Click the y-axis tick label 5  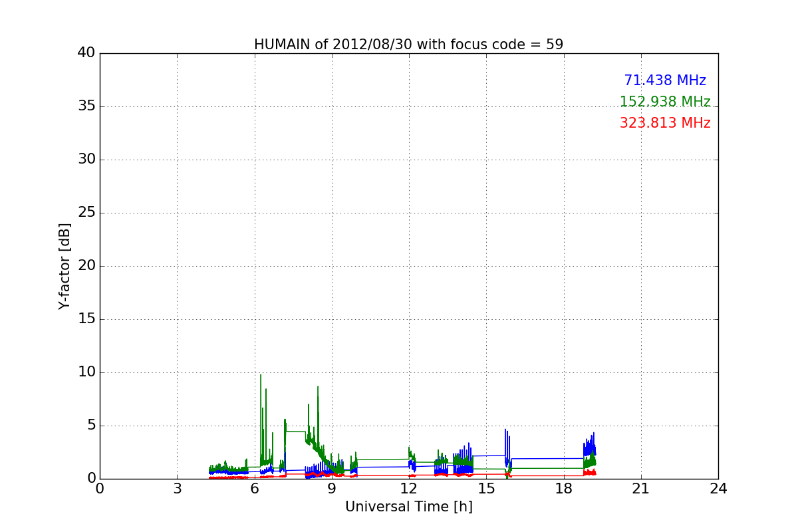[x=90, y=426]
